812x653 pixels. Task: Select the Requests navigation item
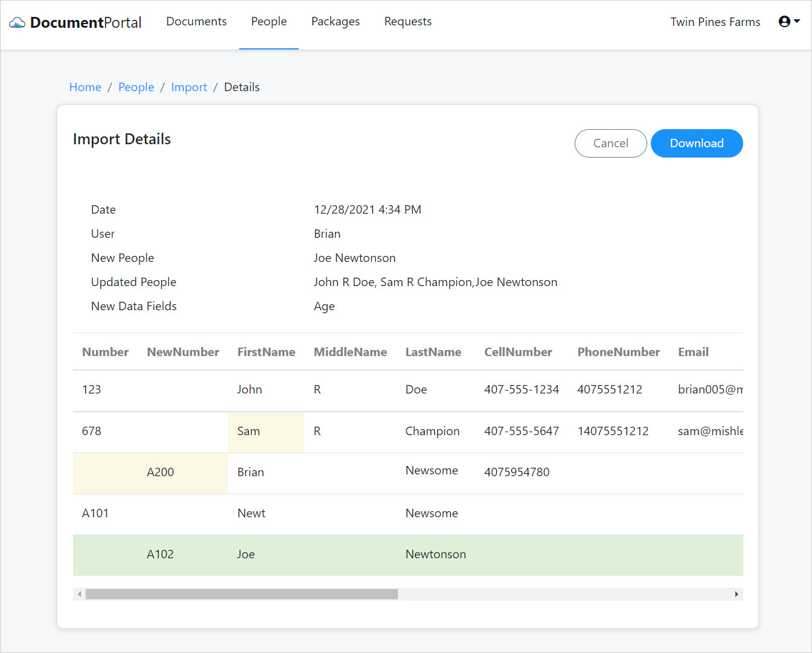click(x=408, y=21)
